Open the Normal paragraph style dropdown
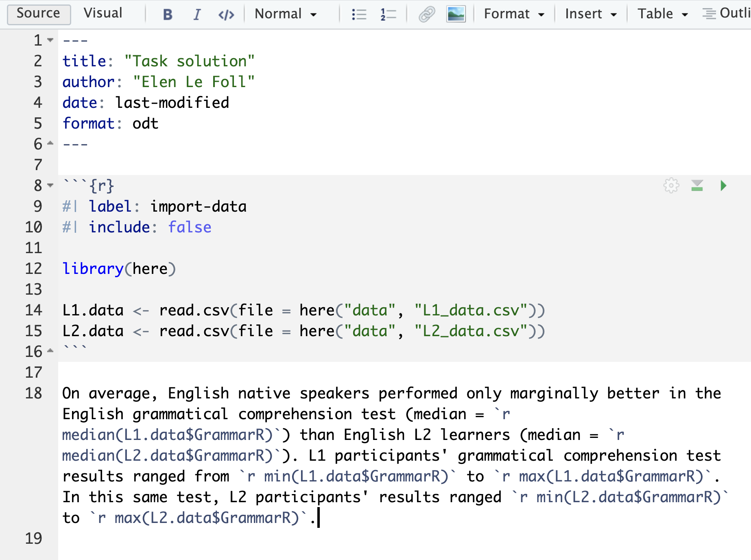The height and width of the screenshot is (560, 751). click(286, 14)
